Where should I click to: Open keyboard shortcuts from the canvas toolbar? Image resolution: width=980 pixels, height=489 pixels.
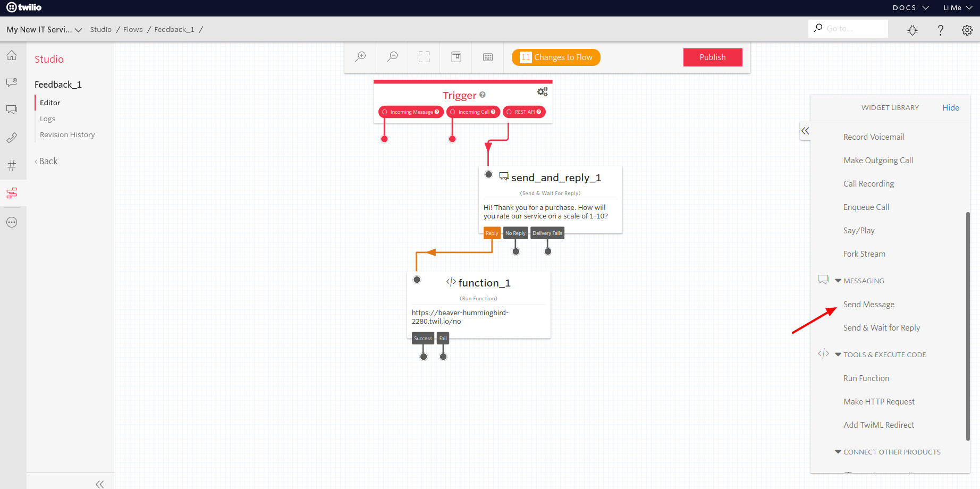pyautogui.click(x=488, y=56)
